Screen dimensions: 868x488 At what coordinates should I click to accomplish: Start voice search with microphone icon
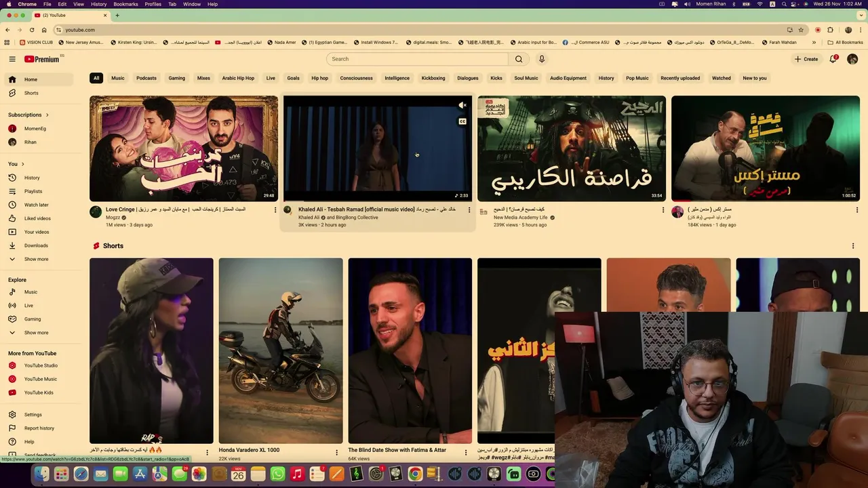542,59
